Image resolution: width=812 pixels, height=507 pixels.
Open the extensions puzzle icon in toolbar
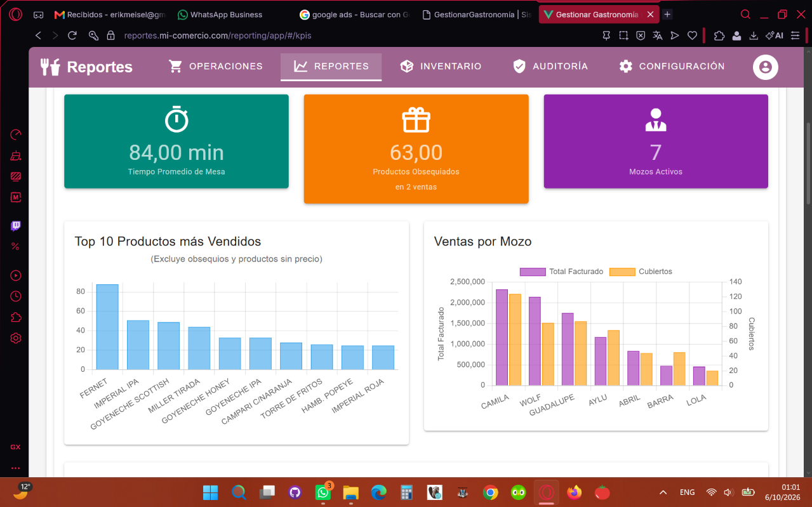click(x=719, y=36)
